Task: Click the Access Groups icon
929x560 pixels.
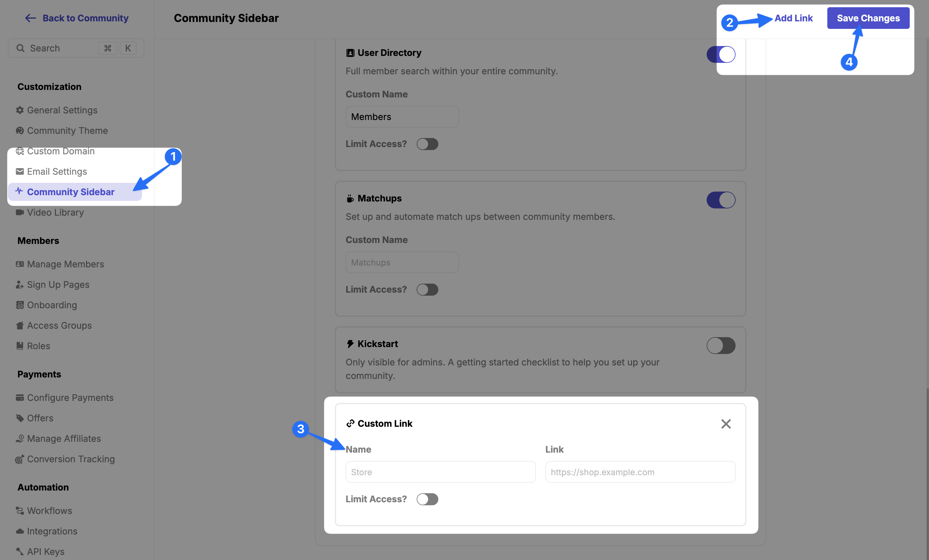Action: click(20, 325)
